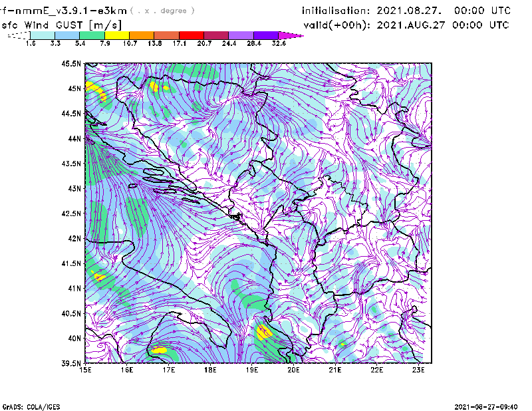This screenshot has height=411, width=532.
Task: Click the light blue 3.3–5.4 legend swatch
Action: [x=67, y=35]
